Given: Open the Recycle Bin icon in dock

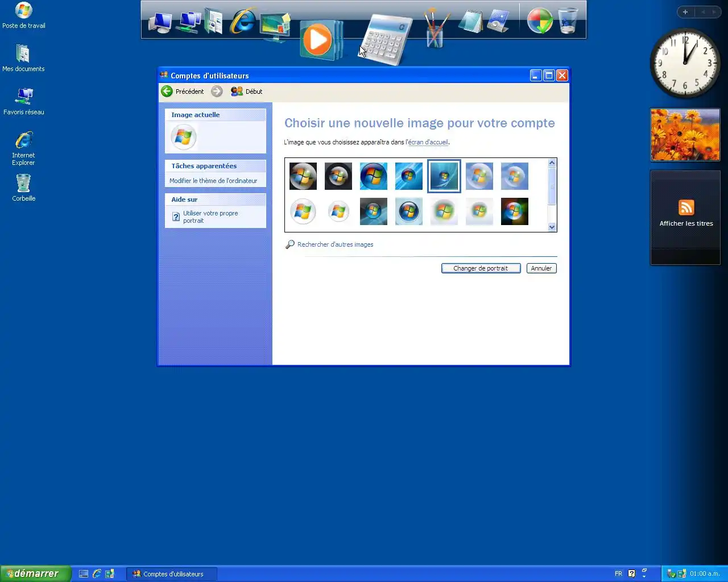Looking at the screenshot, I should (x=568, y=21).
